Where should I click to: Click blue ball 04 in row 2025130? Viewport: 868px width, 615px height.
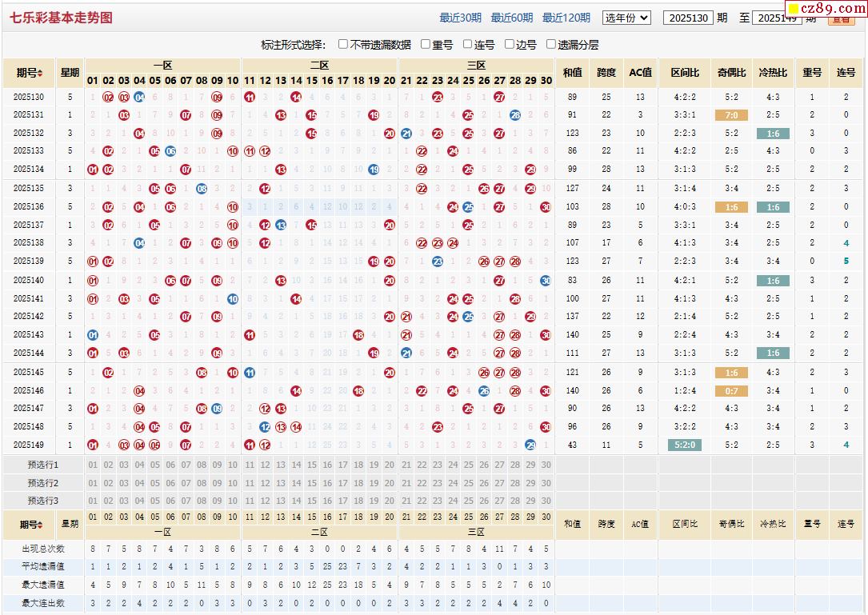[x=139, y=98]
